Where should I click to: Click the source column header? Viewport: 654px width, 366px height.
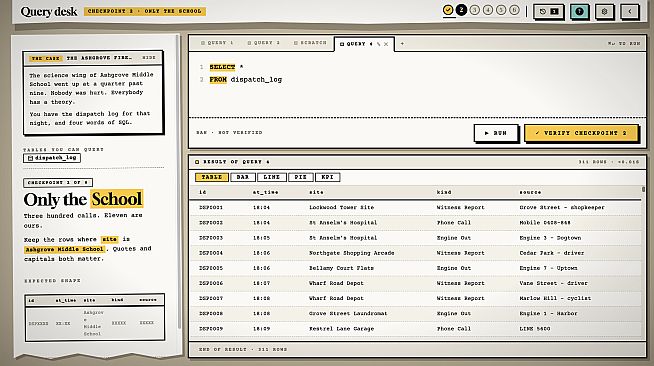pos(530,192)
